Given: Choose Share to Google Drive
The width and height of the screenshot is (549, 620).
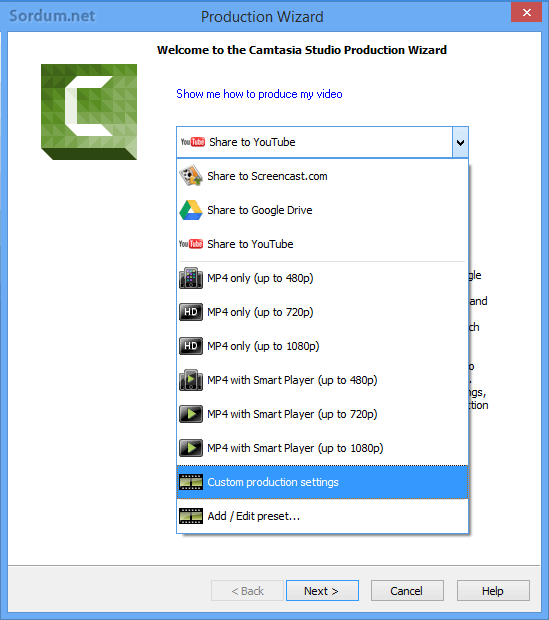Looking at the screenshot, I should coord(322,210).
